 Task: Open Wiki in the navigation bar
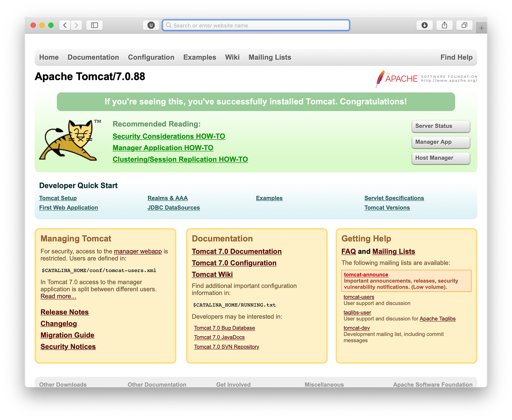point(232,57)
